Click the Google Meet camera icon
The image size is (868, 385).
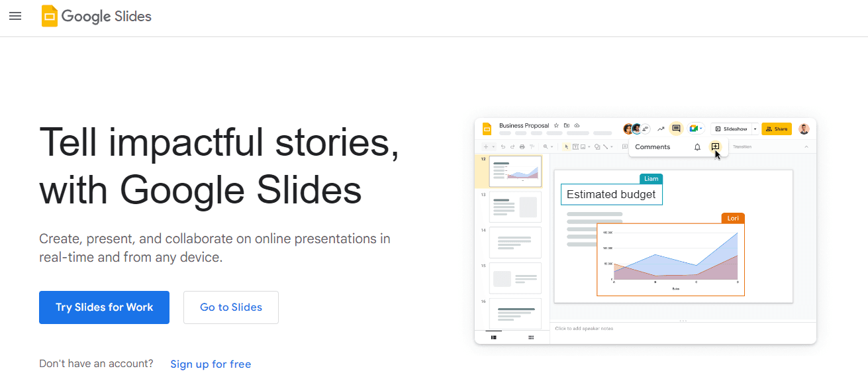pyautogui.click(x=693, y=129)
